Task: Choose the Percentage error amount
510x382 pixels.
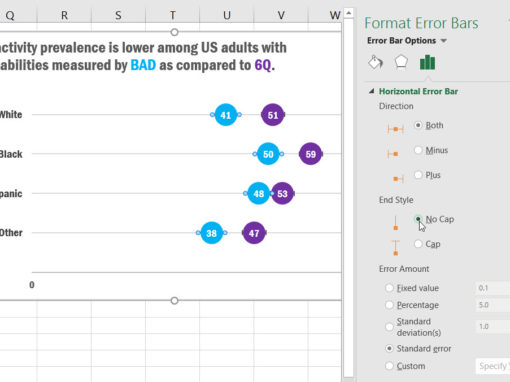Action: 389,305
